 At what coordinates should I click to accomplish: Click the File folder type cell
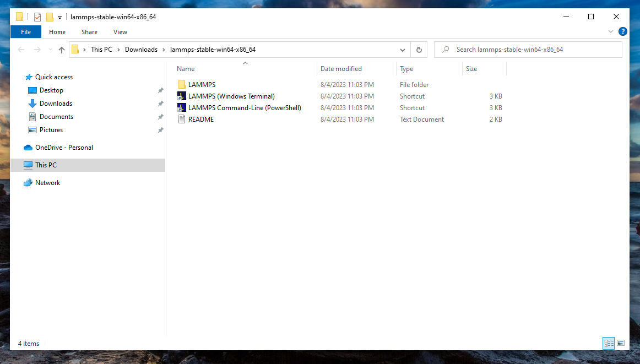(414, 84)
